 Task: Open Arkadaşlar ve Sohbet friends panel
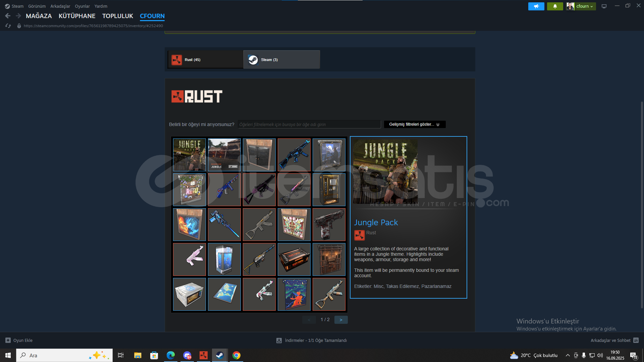pyautogui.click(x=614, y=340)
